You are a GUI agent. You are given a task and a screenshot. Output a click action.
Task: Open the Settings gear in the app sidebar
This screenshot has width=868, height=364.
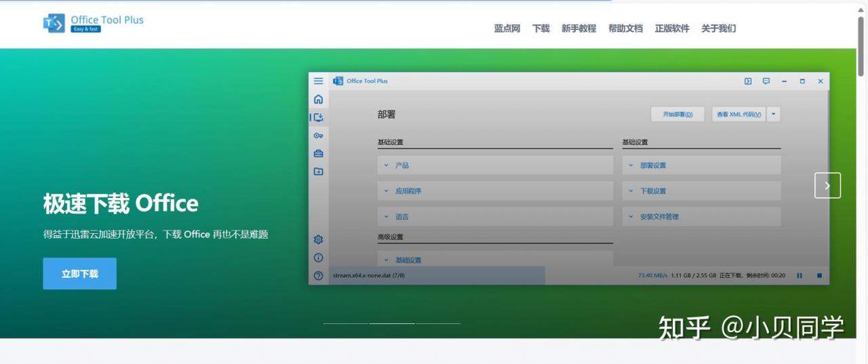tap(318, 239)
